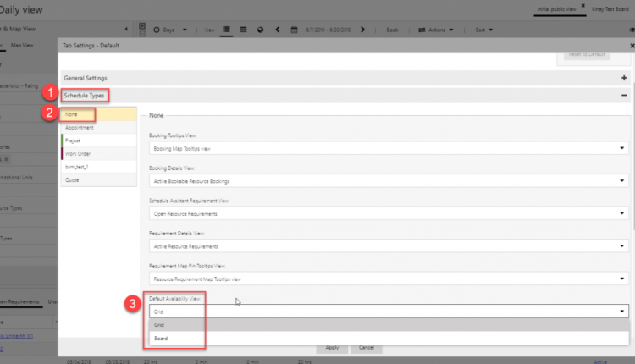This screenshot has height=364, width=635.
Task: Click the Cancel button
Action: pos(365,348)
